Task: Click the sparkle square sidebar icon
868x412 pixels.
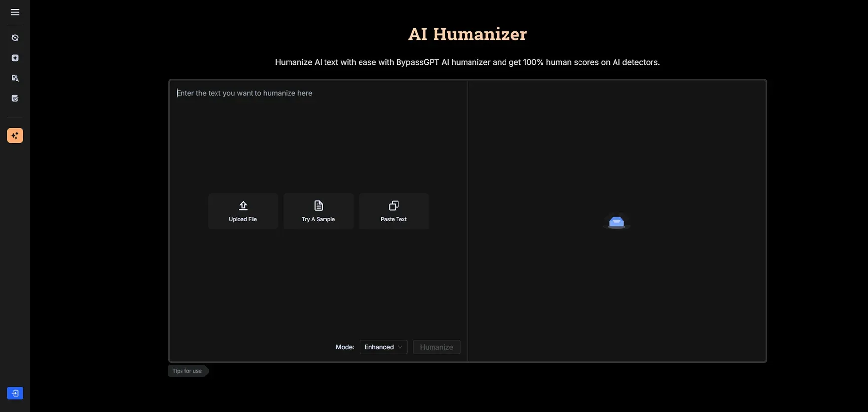Action: pyautogui.click(x=15, y=58)
